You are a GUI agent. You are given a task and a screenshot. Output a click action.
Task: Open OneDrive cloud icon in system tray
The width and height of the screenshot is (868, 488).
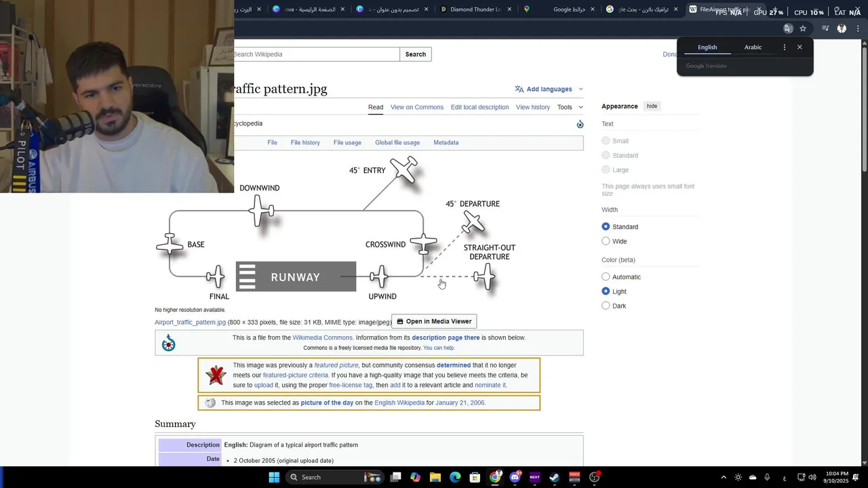753,477
